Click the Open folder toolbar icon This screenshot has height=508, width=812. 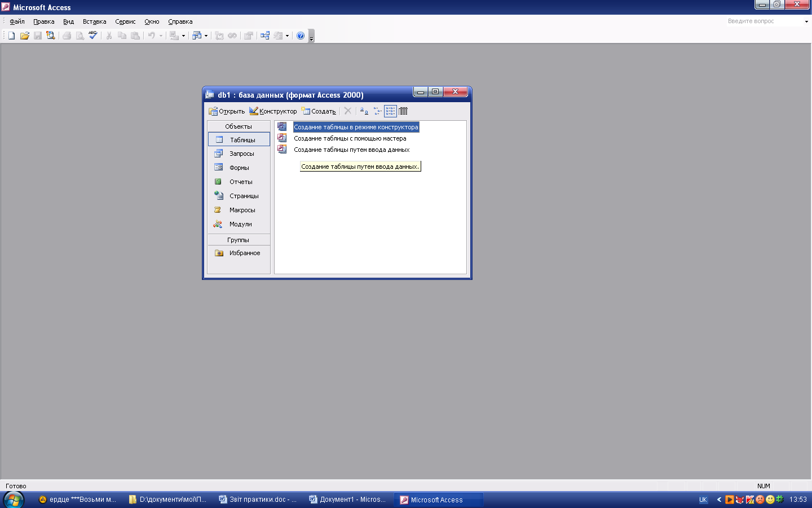coord(24,36)
